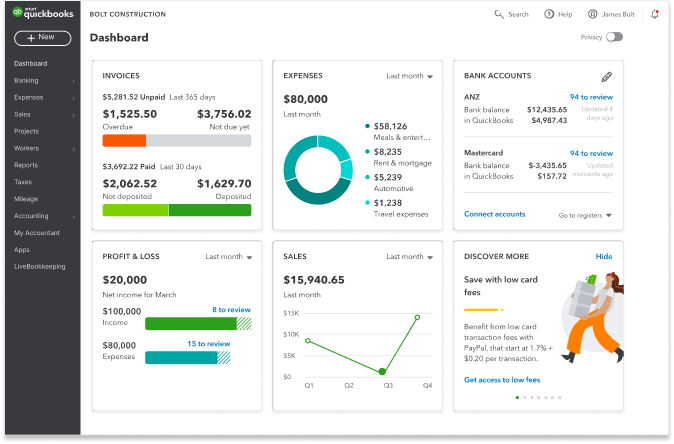Open notifications bell icon
674x444 pixels.
pos(654,15)
